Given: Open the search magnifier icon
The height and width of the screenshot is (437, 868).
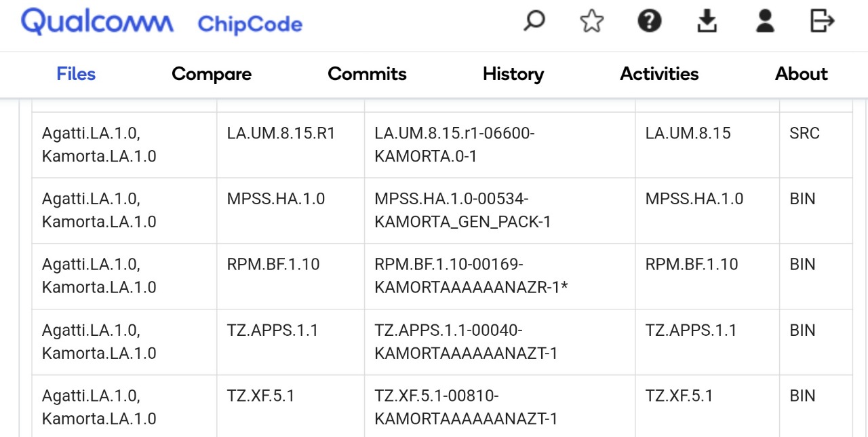Looking at the screenshot, I should [x=534, y=21].
